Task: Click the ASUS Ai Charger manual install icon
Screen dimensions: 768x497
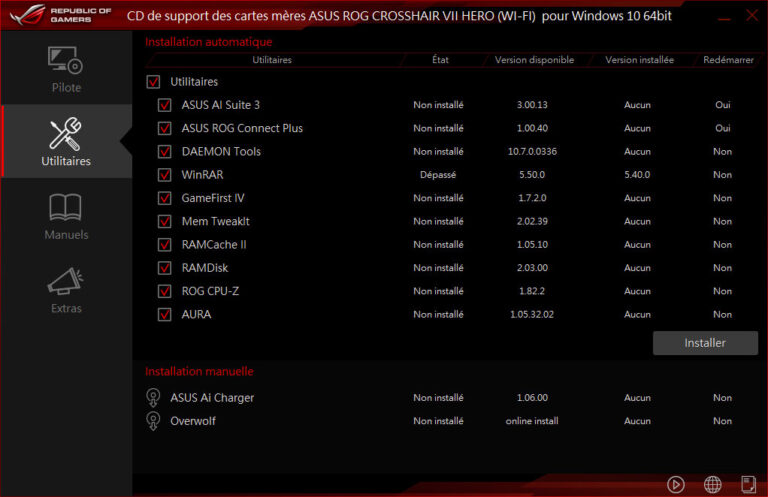Action: (x=153, y=397)
